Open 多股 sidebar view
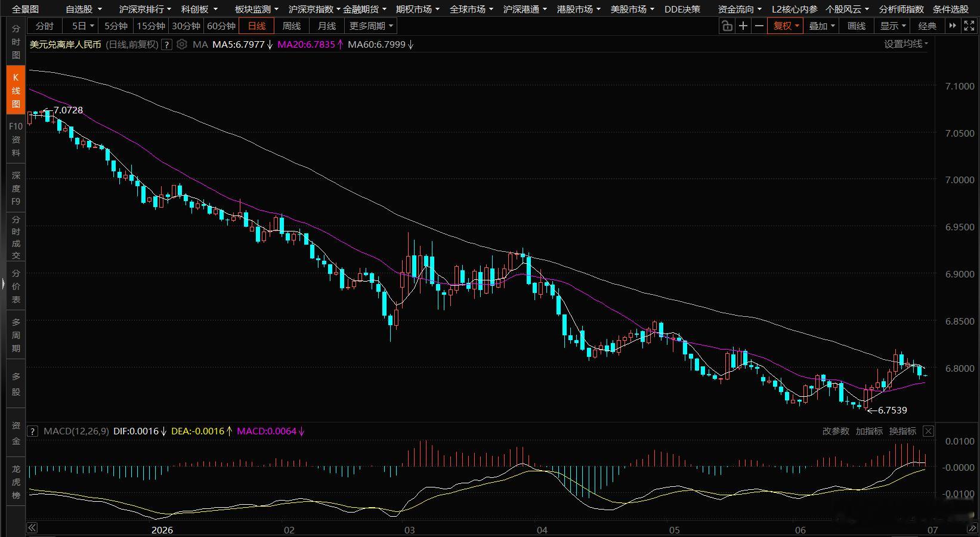Viewport: 980px width, 537px height. (16, 384)
